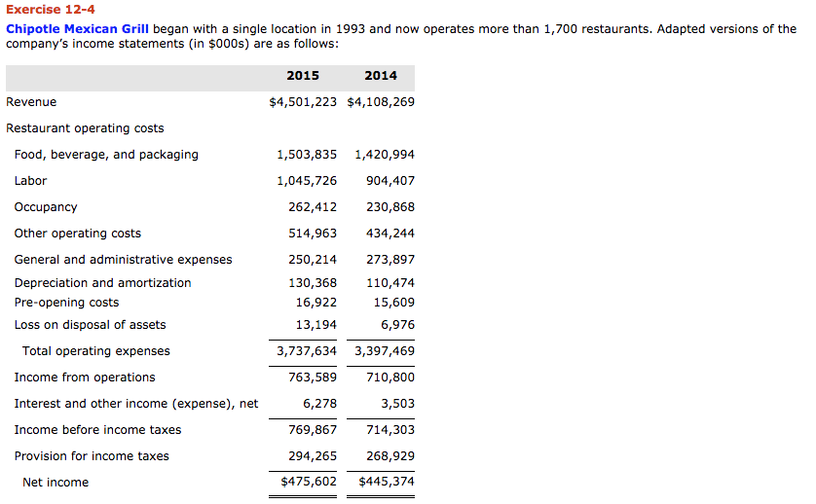Select 2014 revenue value $4,108,269
Viewport: 816px width, 504px height.
[381, 102]
